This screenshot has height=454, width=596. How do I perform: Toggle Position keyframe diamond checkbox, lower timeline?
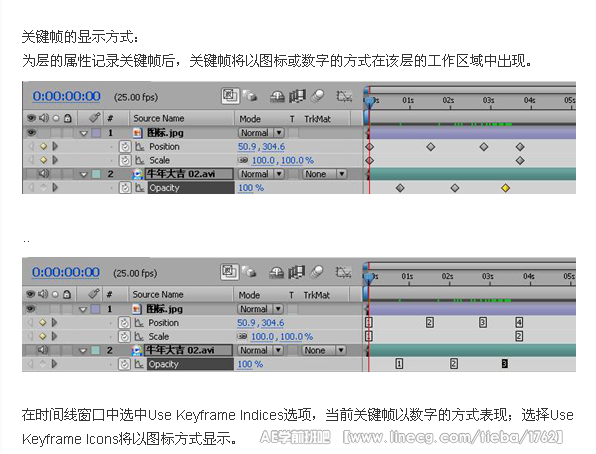pyautogui.click(x=43, y=322)
